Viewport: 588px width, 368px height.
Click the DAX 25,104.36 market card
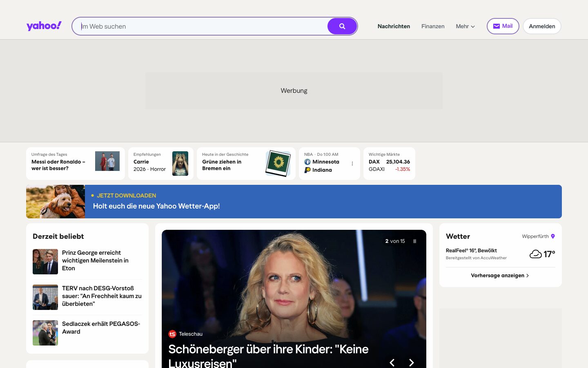pyautogui.click(x=389, y=164)
